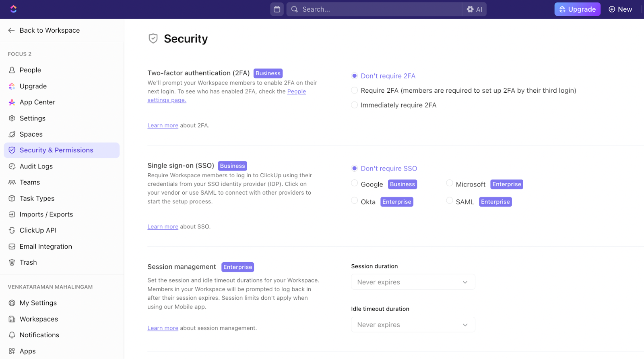Click Enterprise badge next to Session management

(237, 267)
